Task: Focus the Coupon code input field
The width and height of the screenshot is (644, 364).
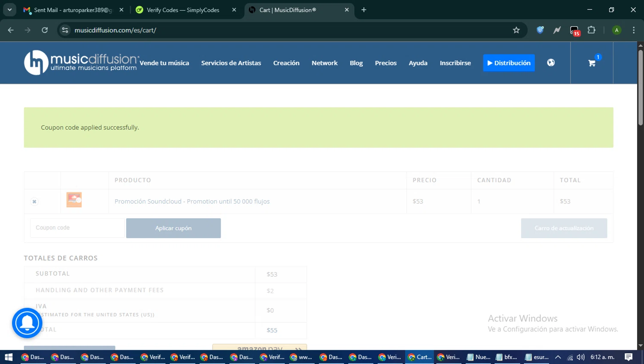Action: 77,228
